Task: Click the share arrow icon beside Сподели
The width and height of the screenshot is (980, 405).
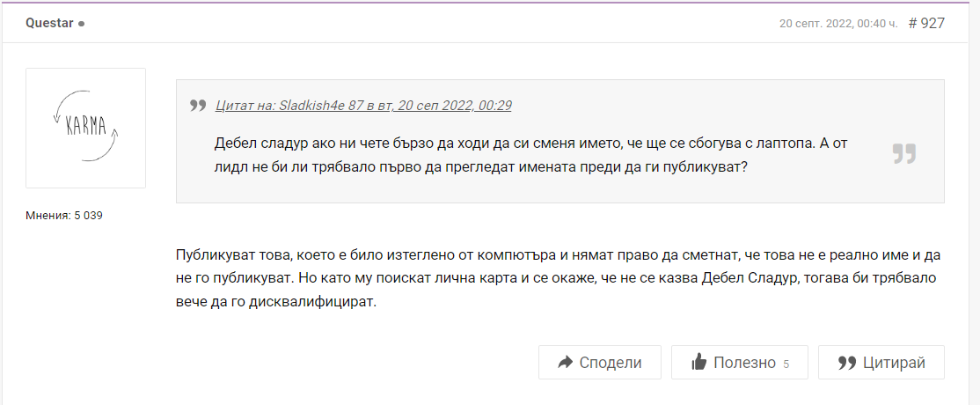Action: point(565,363)
